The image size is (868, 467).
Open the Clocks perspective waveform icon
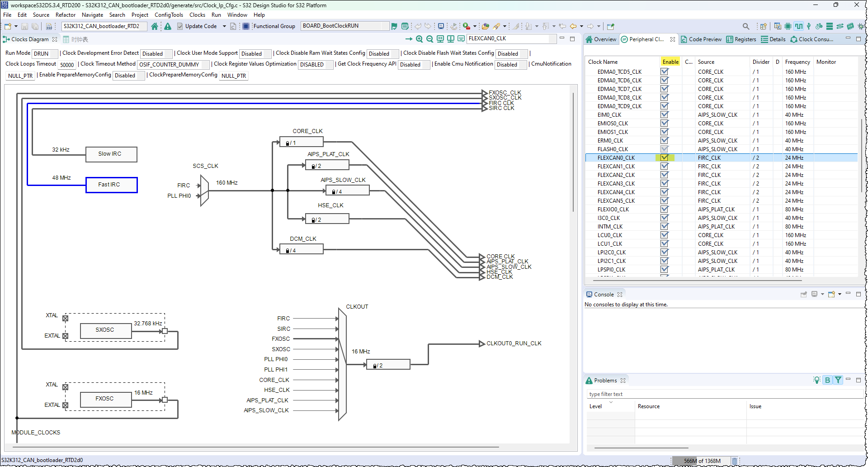(x=799, y=26)
